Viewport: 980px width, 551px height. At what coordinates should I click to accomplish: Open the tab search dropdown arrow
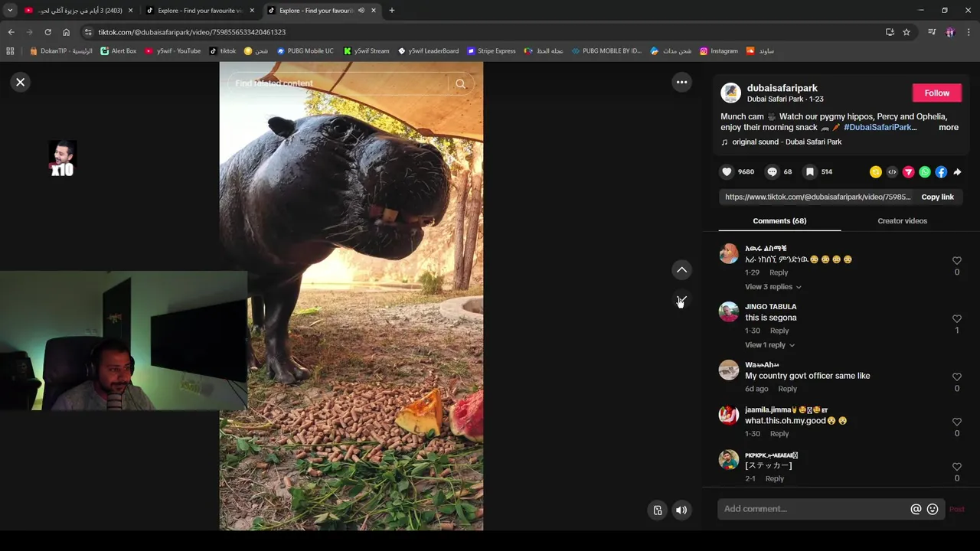(10, 11)
